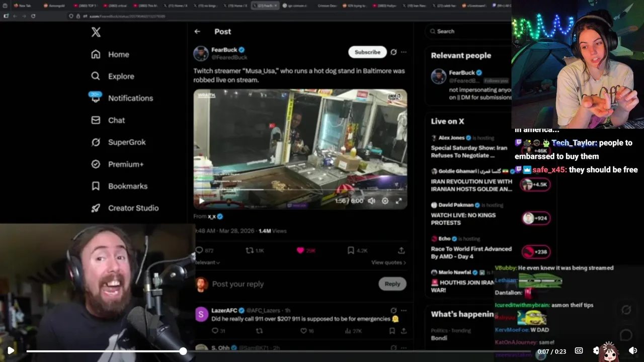Click the 1.4M Views count
644x362 pixels.
coord(272,231)
